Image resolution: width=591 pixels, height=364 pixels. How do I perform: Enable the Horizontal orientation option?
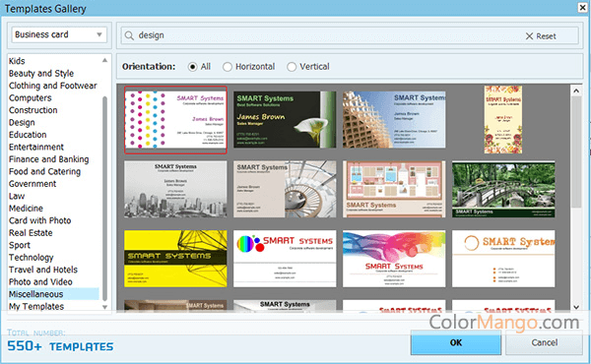[x=228, y=67]
